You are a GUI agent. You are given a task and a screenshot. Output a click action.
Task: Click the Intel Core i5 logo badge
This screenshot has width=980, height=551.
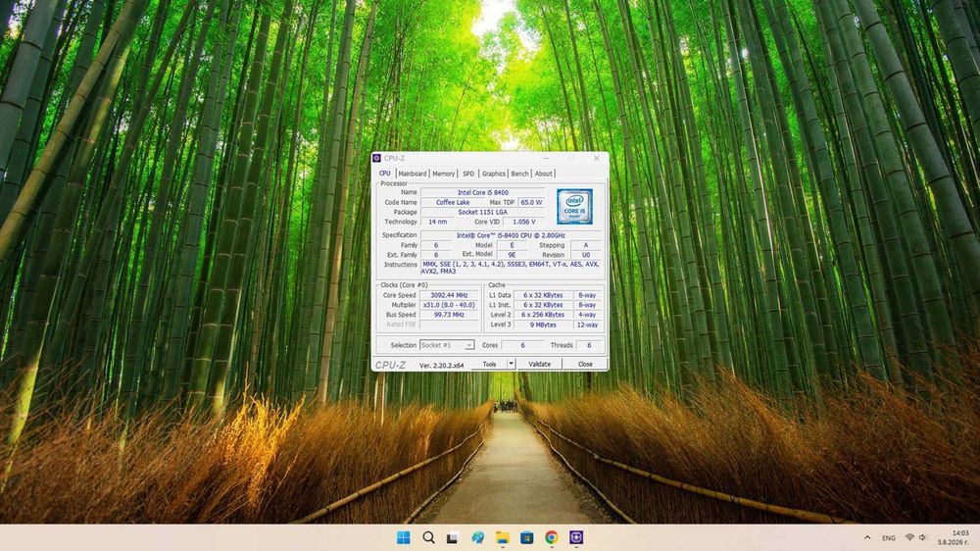tap(574, 207)
